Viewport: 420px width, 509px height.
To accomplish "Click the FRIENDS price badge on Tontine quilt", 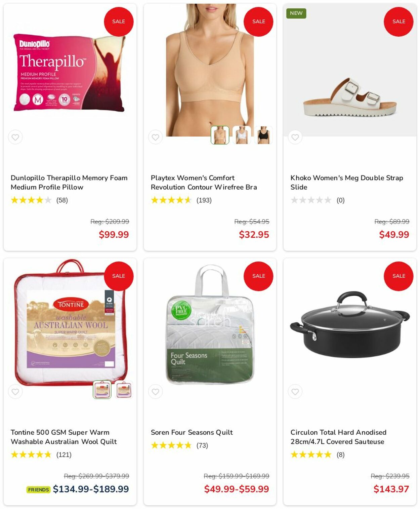I will pos(38,490).
